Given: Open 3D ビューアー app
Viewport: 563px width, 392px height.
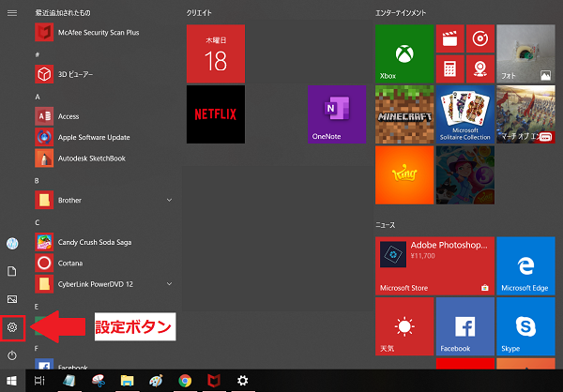Looking at the screenshot, I should point(104,74).
